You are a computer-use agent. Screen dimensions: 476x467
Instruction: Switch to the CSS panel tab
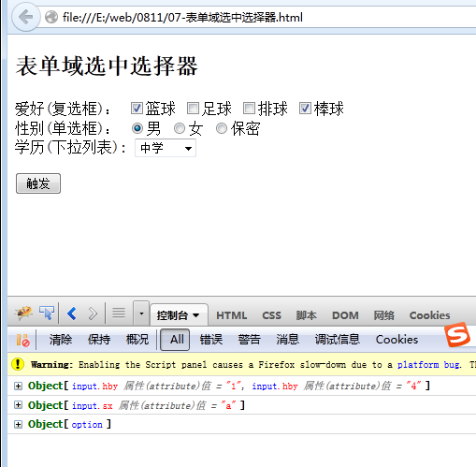tap(271, 315)
